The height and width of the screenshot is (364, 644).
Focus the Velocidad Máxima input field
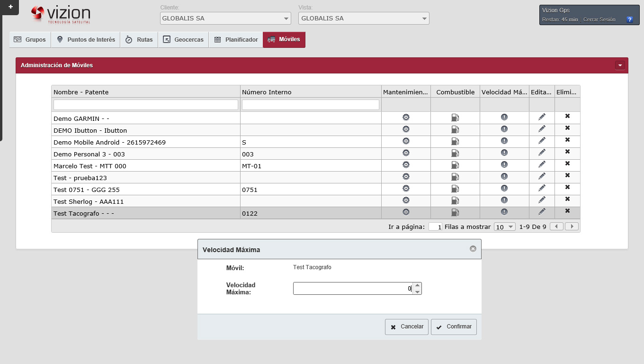[x=353, y=288]
